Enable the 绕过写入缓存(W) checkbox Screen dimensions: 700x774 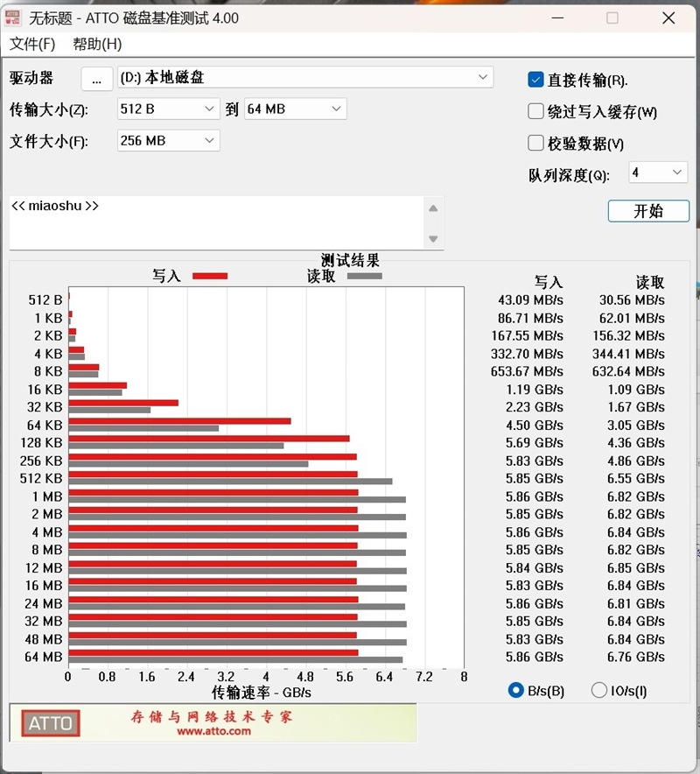535,111
